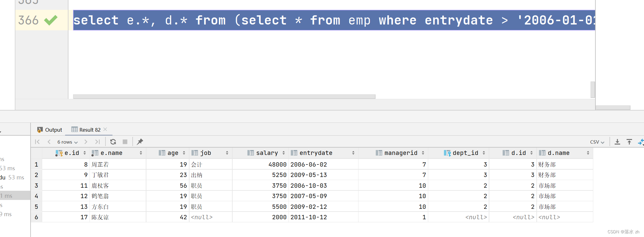Sort by the d.id column header
Screen dimensions: 644x237
[513, 153]
